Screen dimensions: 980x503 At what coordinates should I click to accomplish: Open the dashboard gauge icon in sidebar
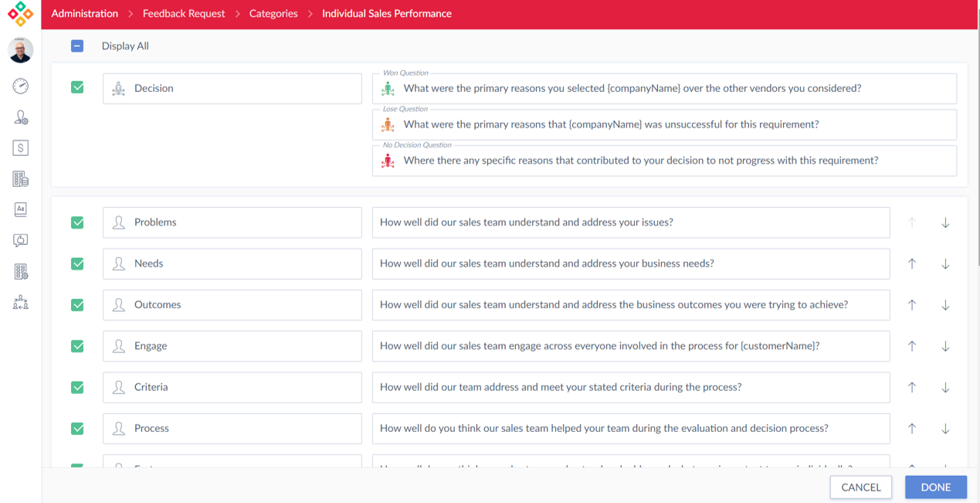point(21,86)
